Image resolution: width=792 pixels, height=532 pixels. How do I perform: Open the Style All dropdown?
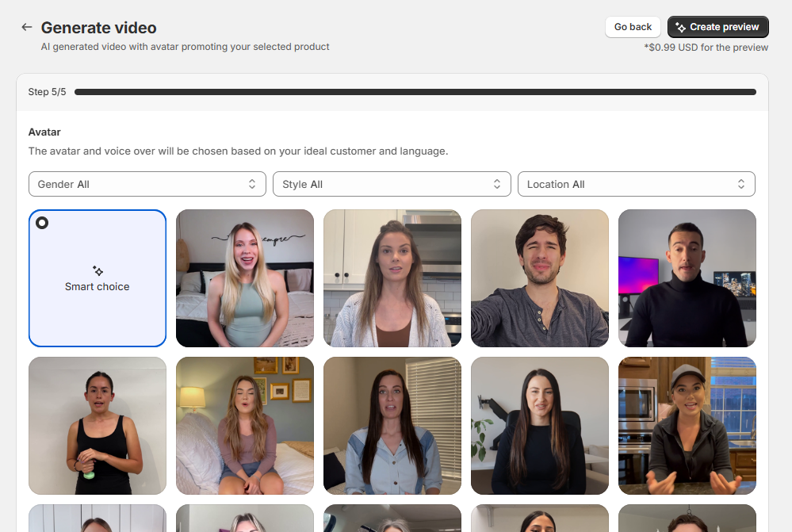tap(392, 183)
